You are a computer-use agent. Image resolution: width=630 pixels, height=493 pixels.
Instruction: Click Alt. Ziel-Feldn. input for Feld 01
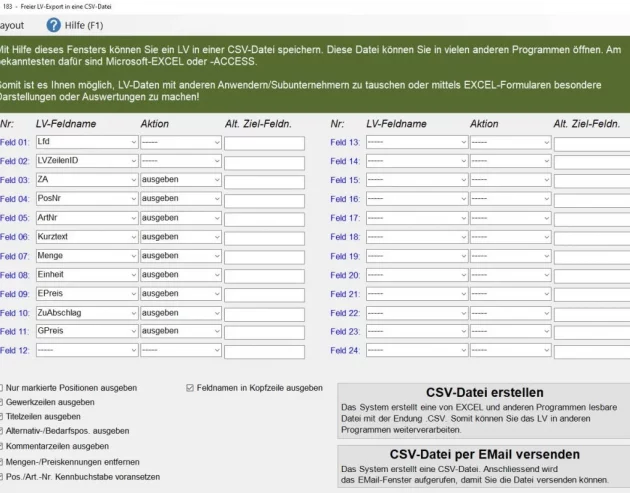[264, 142]
